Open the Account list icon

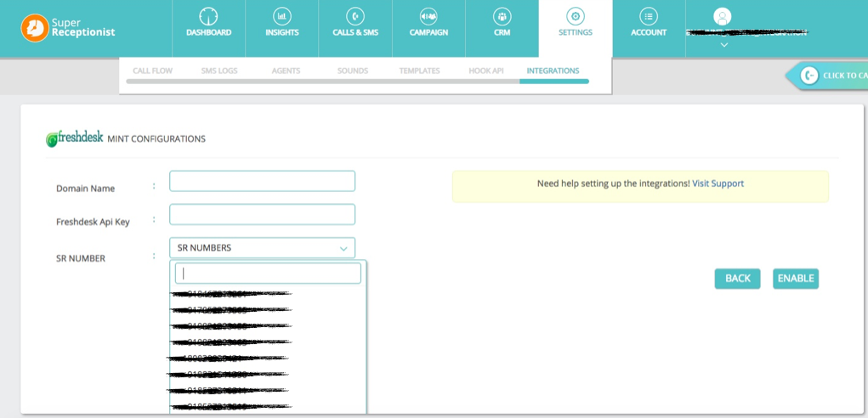pyautogui.click(x=649, y=17)
